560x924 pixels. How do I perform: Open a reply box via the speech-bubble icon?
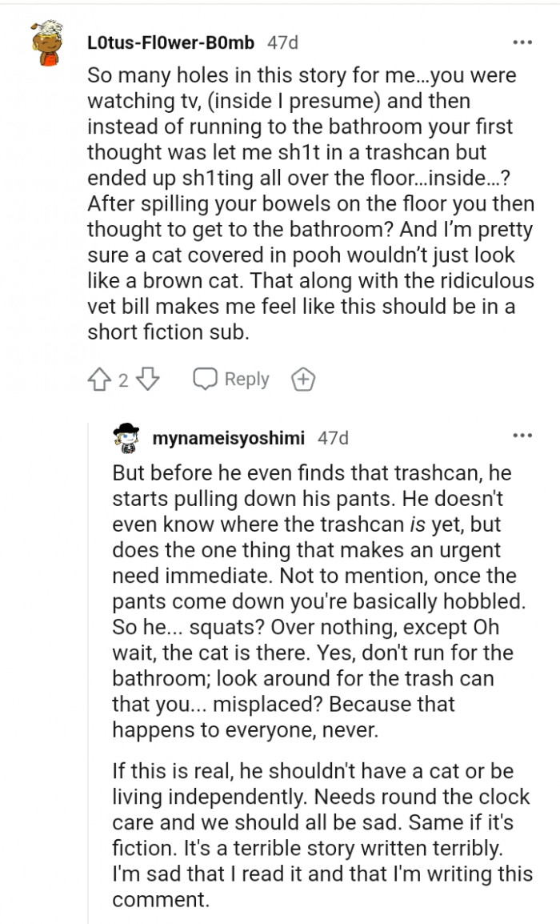(206, 379)
